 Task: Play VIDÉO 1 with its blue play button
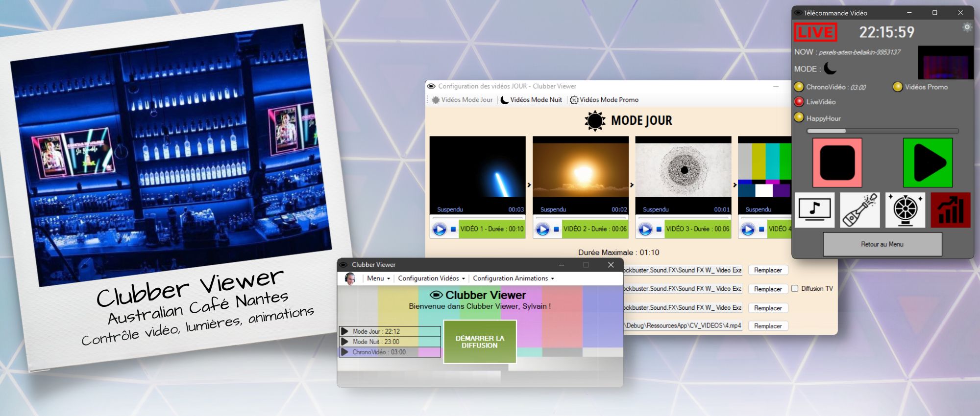(440, 229)
